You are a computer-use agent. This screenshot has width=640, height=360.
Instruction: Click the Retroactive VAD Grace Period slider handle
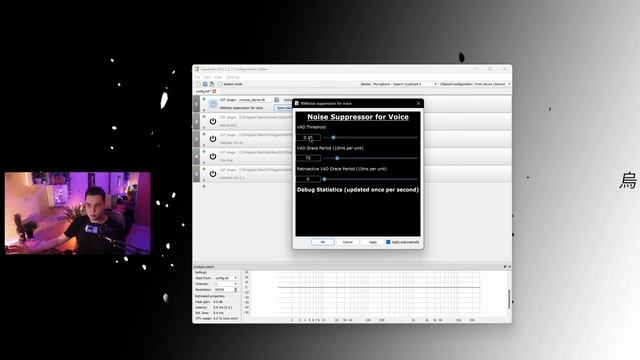[x=324, y=179]
